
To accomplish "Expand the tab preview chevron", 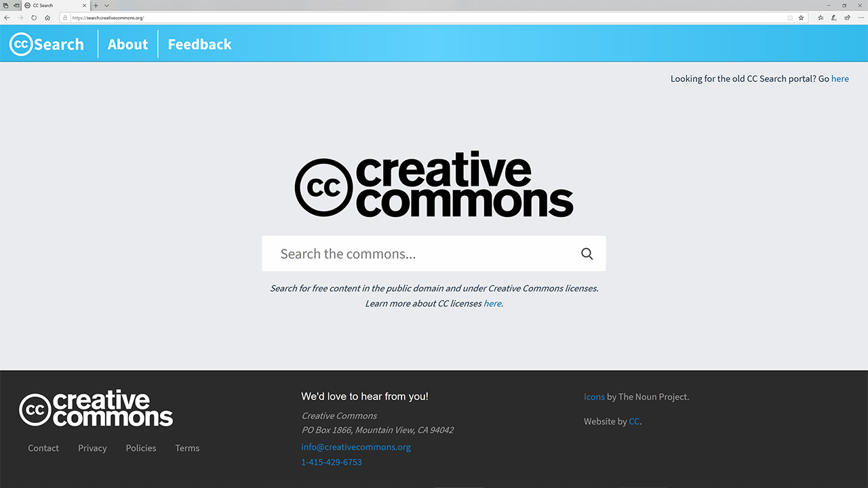I will click(106, 5).
